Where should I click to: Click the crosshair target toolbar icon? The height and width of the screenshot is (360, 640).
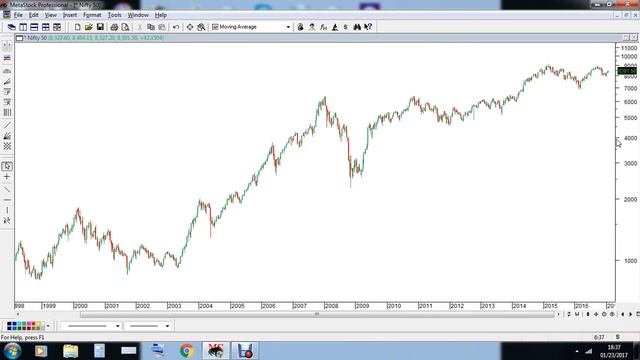pyautogui.click(x=190, y=27)
